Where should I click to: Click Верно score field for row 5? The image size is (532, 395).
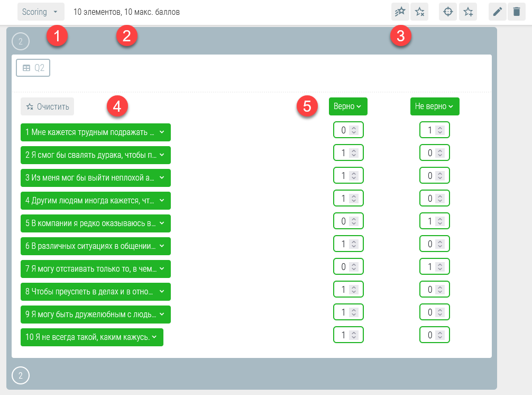(x=348, y=221)
